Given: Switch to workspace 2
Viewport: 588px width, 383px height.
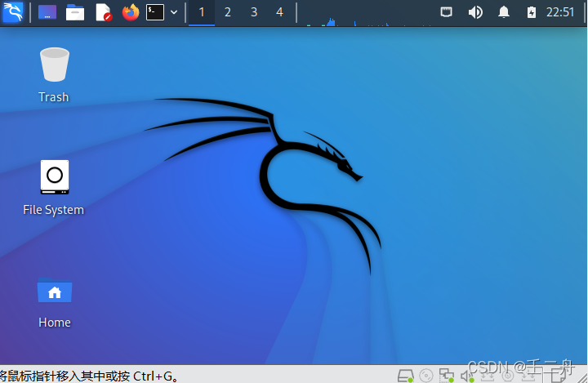Looking at the screenshot, I should 227,12.
